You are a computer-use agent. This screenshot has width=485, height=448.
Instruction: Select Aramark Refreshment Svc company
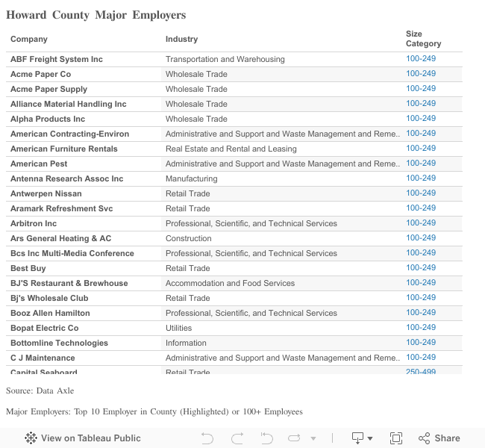61,208
